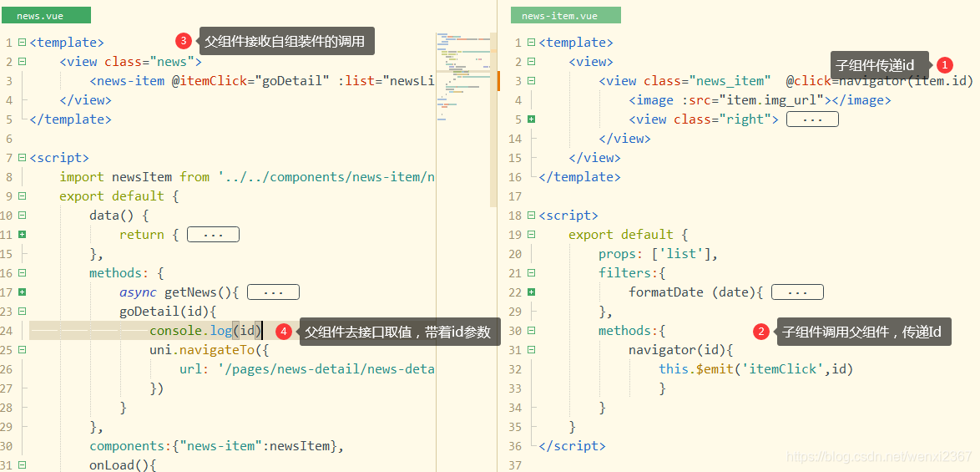
Task: Collapse the methods fold in news.vue
Action: [22, 273]
